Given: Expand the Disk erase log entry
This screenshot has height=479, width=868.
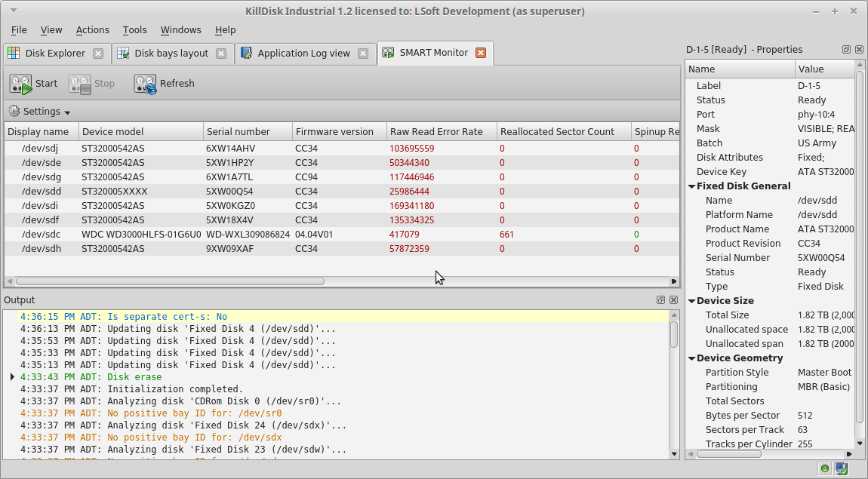Looking at the screenshot, I should [x=11, y=376].
